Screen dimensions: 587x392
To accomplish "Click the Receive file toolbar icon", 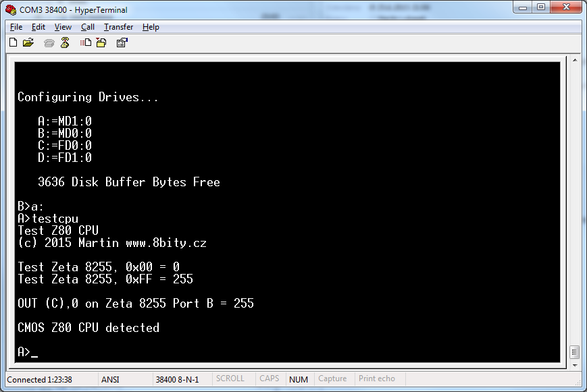I will (101, 43).
